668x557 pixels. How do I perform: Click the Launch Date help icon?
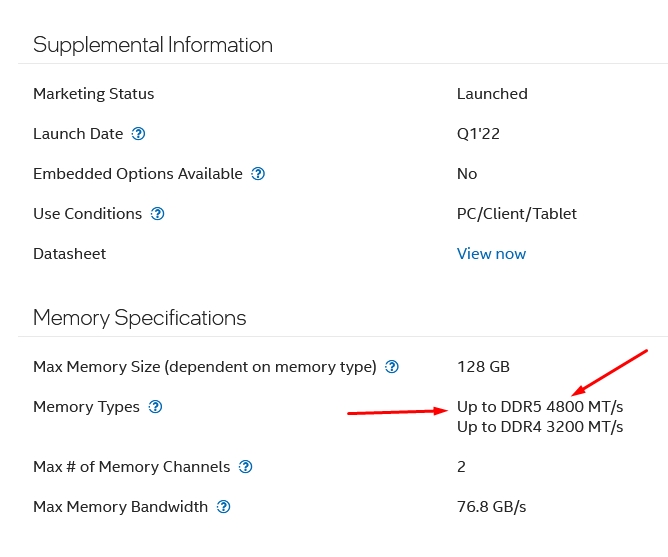coord(139,134)
